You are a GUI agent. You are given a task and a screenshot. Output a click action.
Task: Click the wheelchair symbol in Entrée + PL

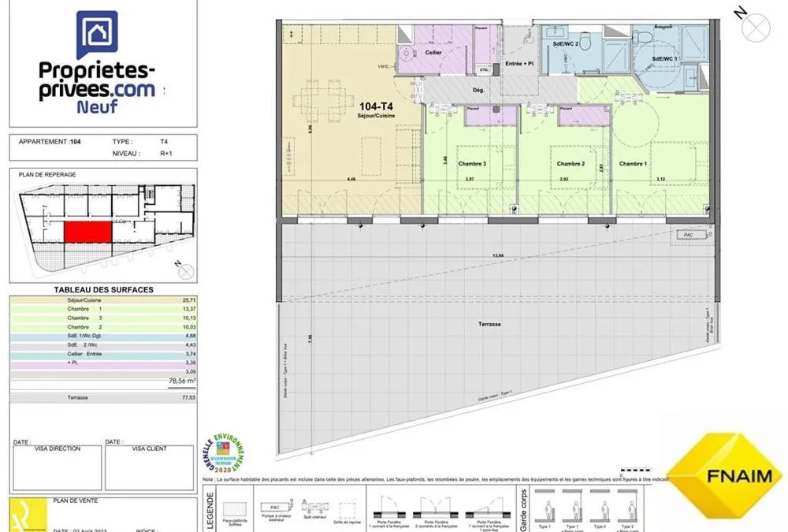point(528,36)
